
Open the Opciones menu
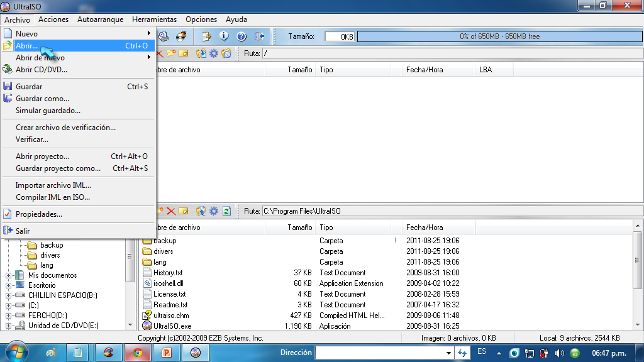click(201, 19)
